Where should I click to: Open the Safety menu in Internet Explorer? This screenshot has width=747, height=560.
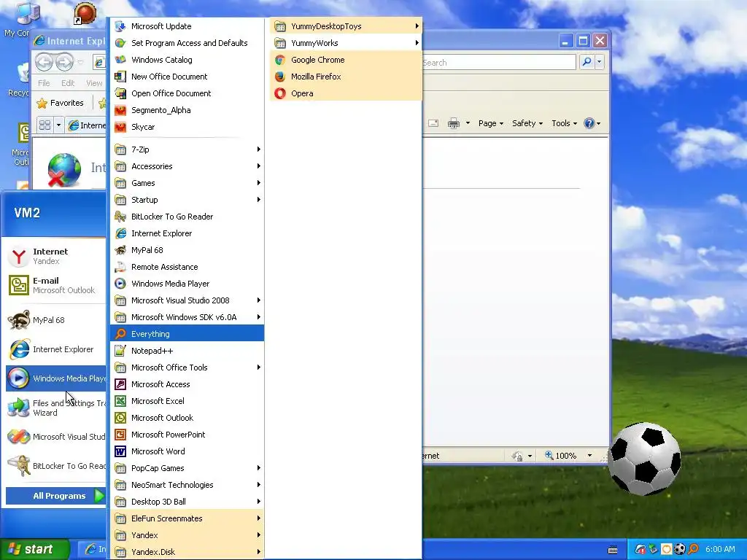527,123
